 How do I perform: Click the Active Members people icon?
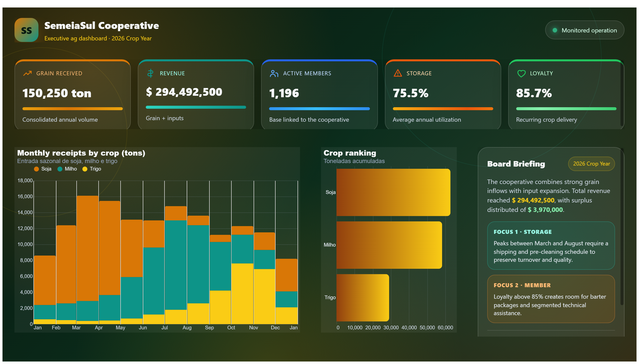click(274, 73)
